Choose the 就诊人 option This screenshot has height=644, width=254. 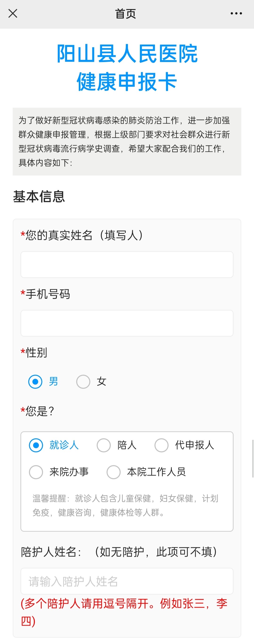36,445
